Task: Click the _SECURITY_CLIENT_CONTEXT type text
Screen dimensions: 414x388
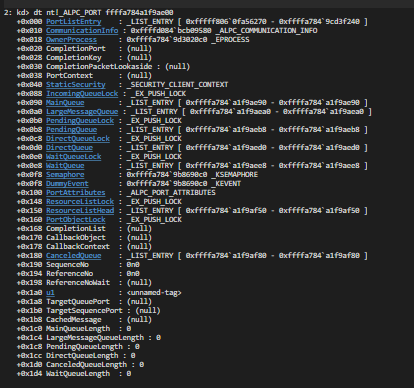Action: point(177,85)
